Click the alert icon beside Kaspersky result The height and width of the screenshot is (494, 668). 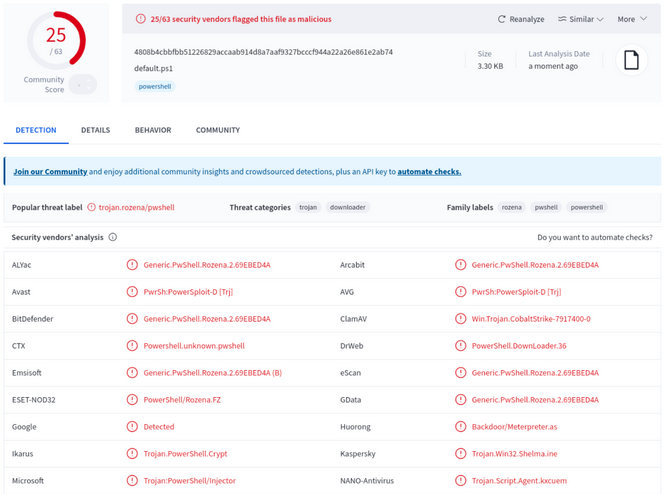pyautogui.click(x=461, y=454)
